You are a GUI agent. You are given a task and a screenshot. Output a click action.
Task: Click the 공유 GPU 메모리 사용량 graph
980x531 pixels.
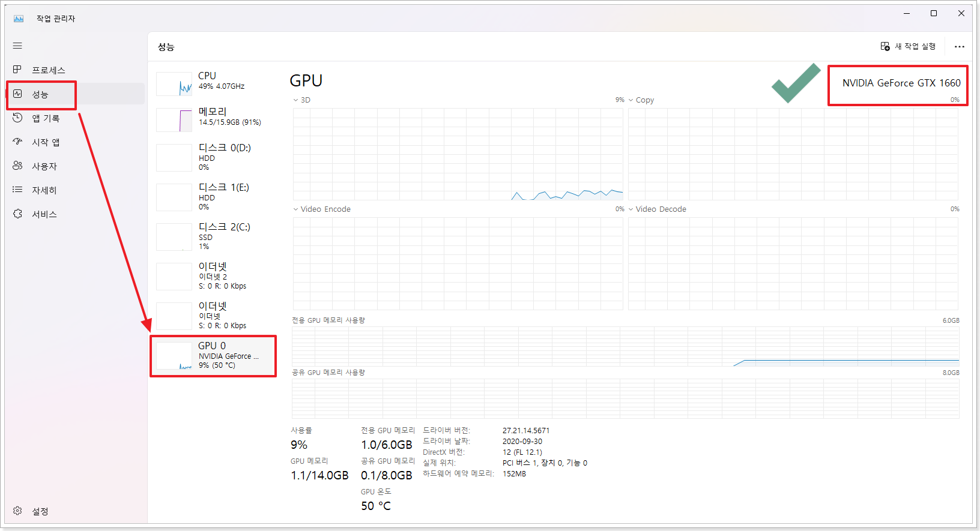(626, 398)
